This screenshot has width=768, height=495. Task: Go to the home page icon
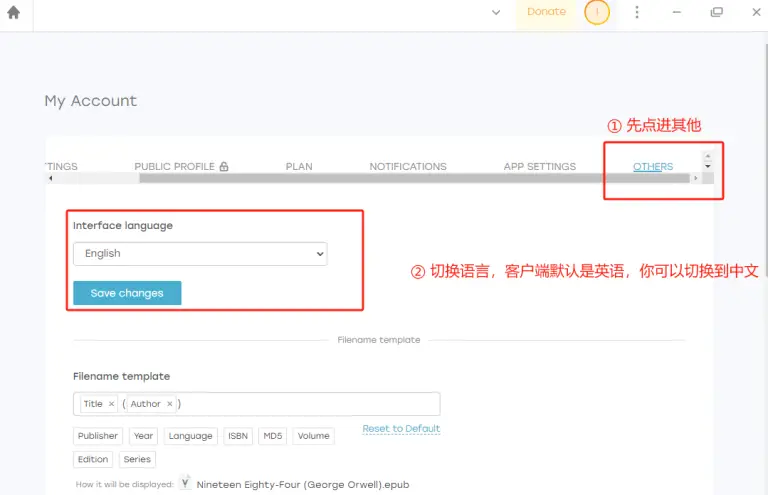(x=13, y=12)
